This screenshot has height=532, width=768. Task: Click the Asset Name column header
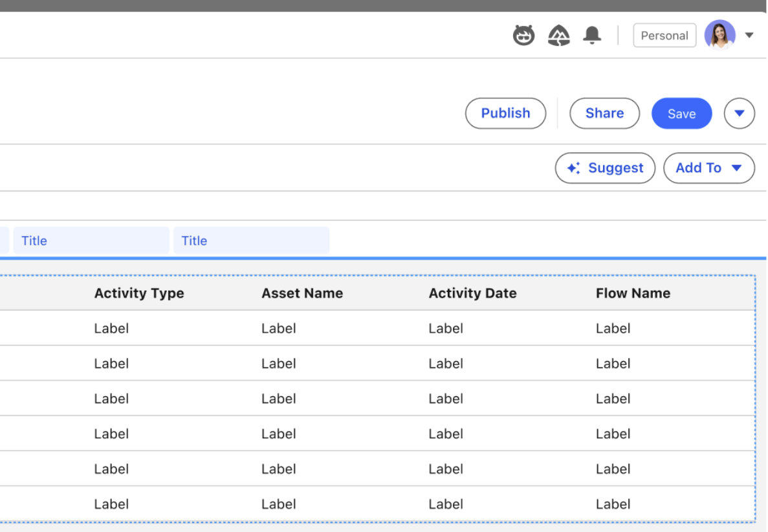click(302, 293)
